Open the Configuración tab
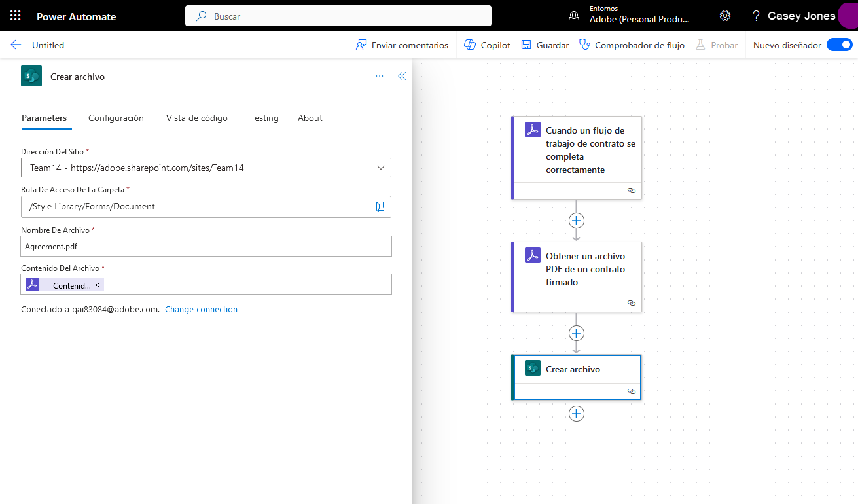This screenshot has width=858, height=504. pos(116,118)
